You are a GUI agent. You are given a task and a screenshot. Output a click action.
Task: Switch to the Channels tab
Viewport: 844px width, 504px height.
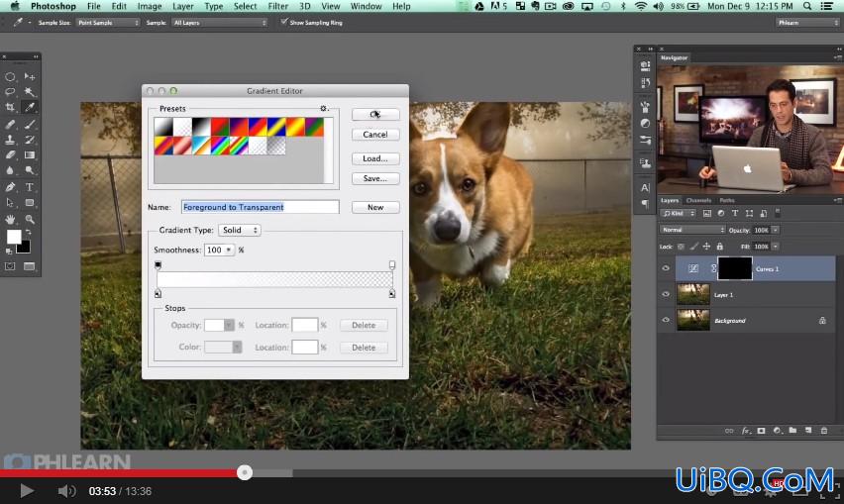click(698, 200)
